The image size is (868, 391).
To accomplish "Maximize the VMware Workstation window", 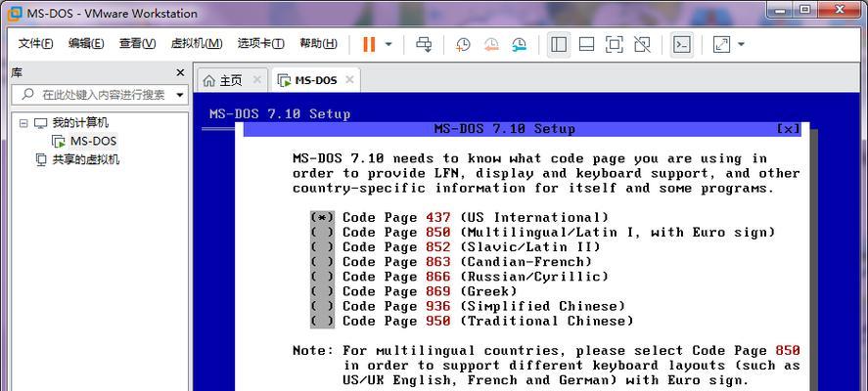I will (805, 8).
